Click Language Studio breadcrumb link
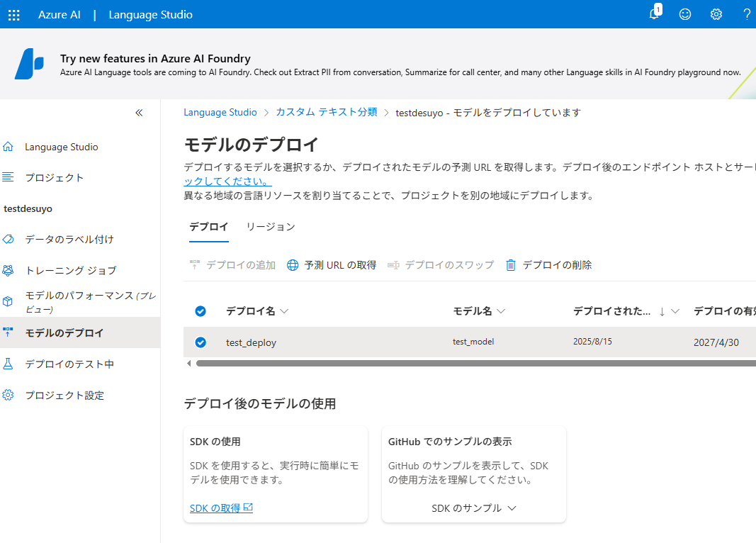Screen dimensions: 756x543 (x=220, y=113)
